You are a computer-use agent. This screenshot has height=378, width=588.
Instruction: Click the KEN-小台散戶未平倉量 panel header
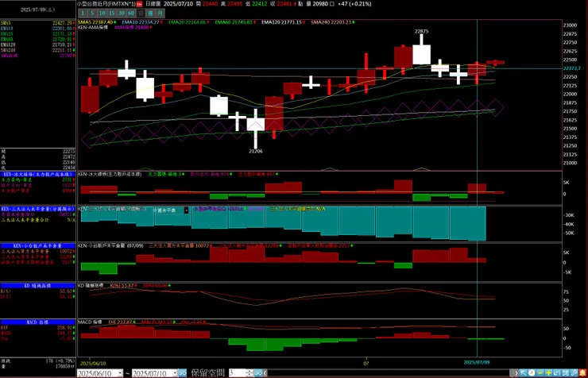(x=37, y=245)
